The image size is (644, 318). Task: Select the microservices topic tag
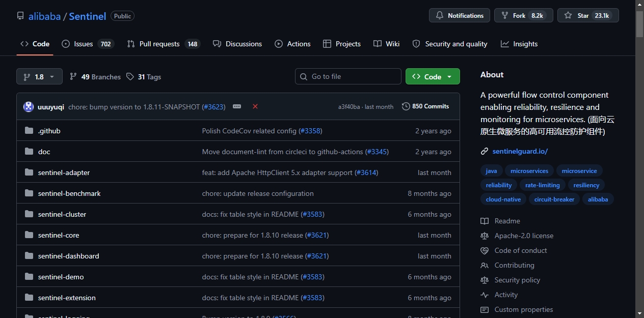pos(529,171)
